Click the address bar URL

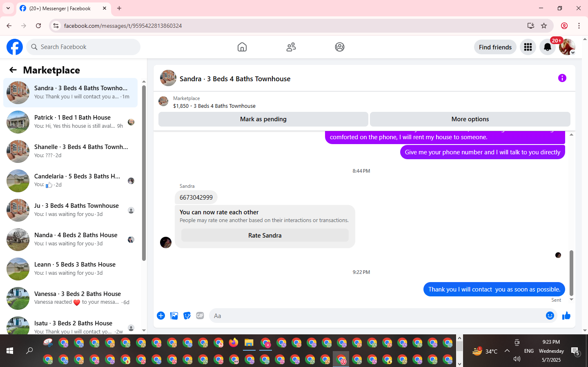click(123, 26)
